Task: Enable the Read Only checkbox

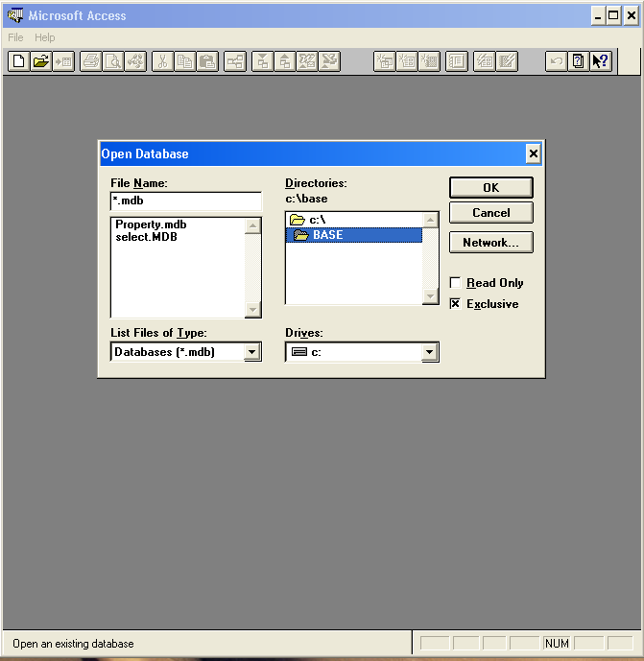Action: (455, 282)
